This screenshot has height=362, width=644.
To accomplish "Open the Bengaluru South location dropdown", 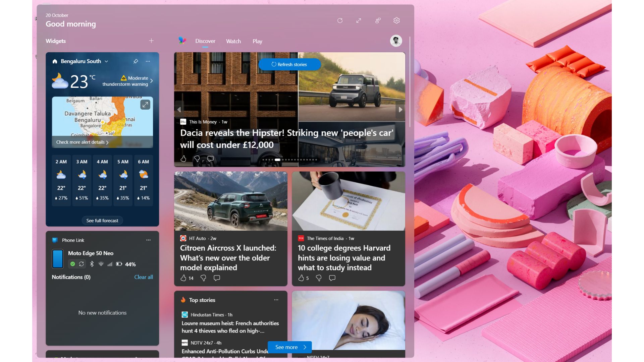I will tap(106, 61).
